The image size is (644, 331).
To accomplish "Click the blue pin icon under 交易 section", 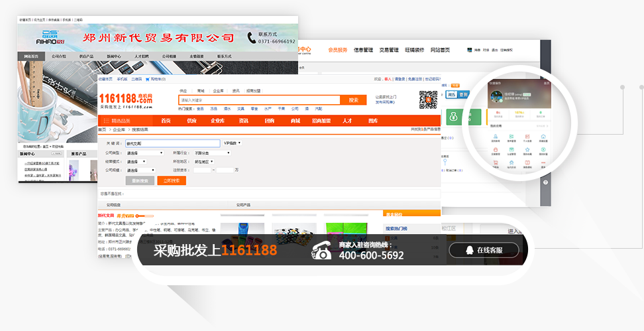I will pos(445,162).
